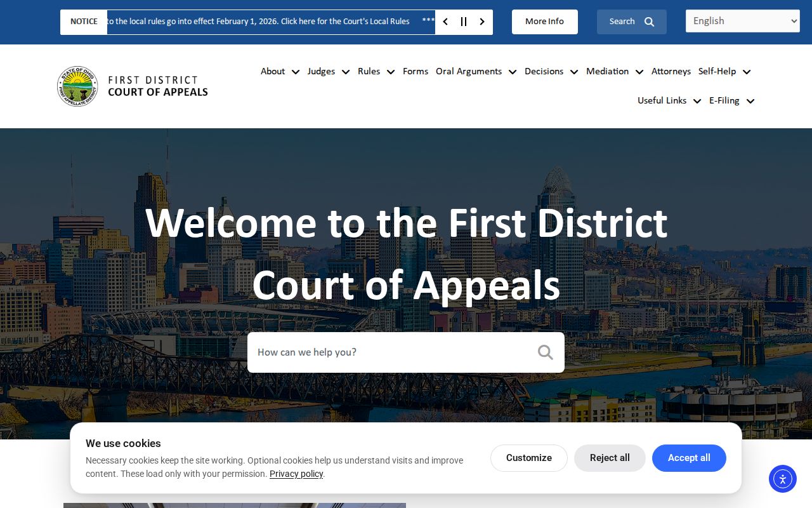Open the Oral Arguments menu item
812x508 pixels.
(x=469, y=71)
